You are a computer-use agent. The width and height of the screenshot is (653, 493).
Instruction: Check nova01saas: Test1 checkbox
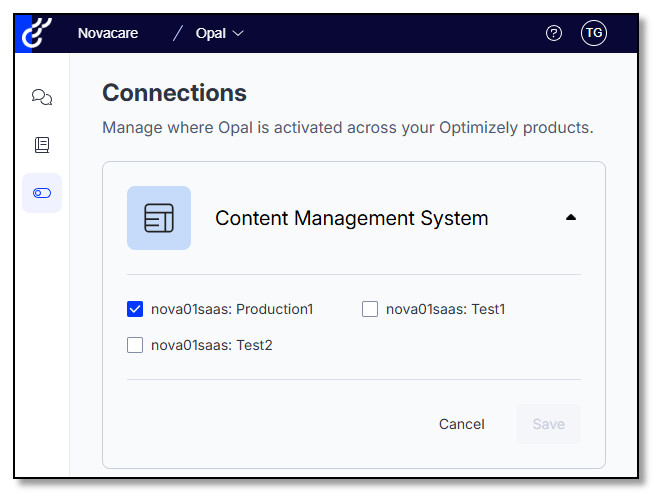[x=370, y=309]
